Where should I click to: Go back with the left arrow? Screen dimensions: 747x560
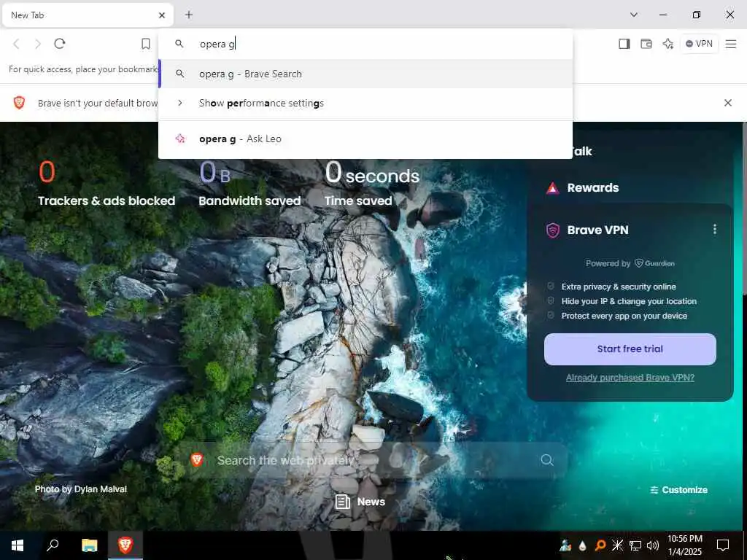coord(16,44)
